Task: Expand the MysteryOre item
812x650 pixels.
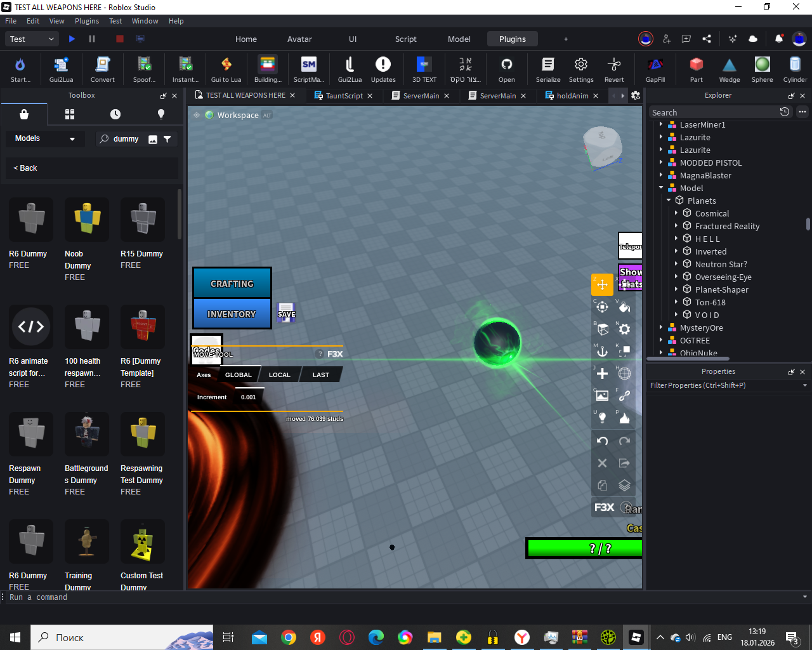Action: pos(661,328)
